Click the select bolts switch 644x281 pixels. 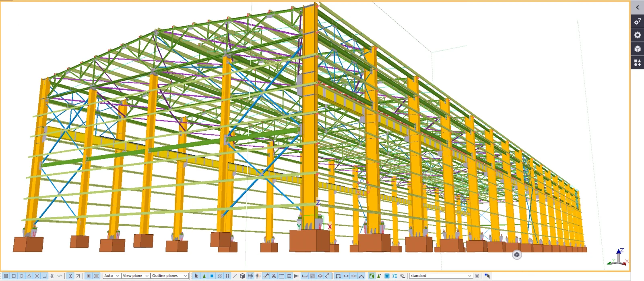click(289, 276)
